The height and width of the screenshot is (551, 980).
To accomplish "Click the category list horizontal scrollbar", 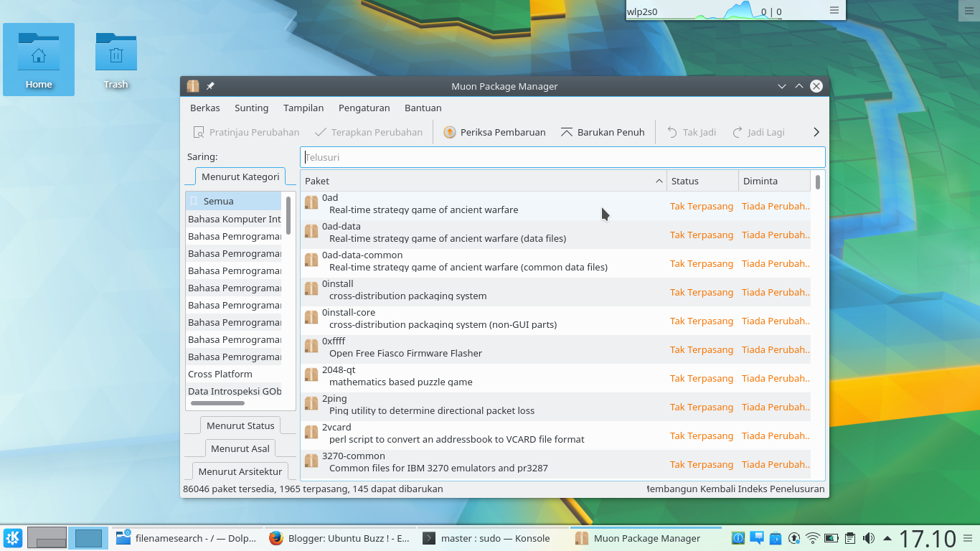I will (217, 404).
